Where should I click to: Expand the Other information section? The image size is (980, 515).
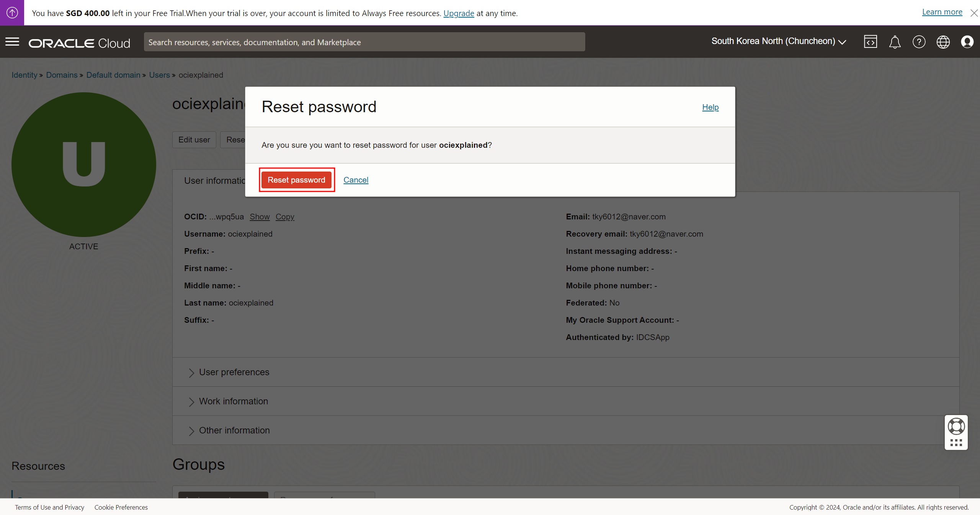click(x=234, y=430)
